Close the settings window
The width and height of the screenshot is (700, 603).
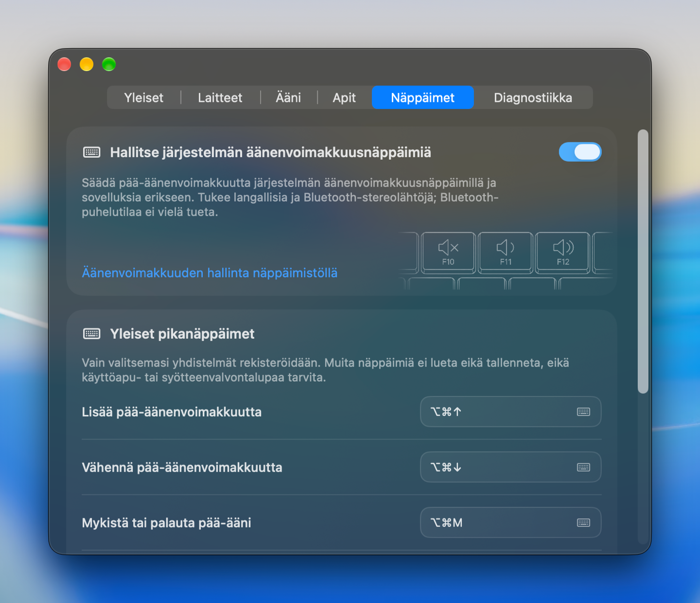point(65,64)
